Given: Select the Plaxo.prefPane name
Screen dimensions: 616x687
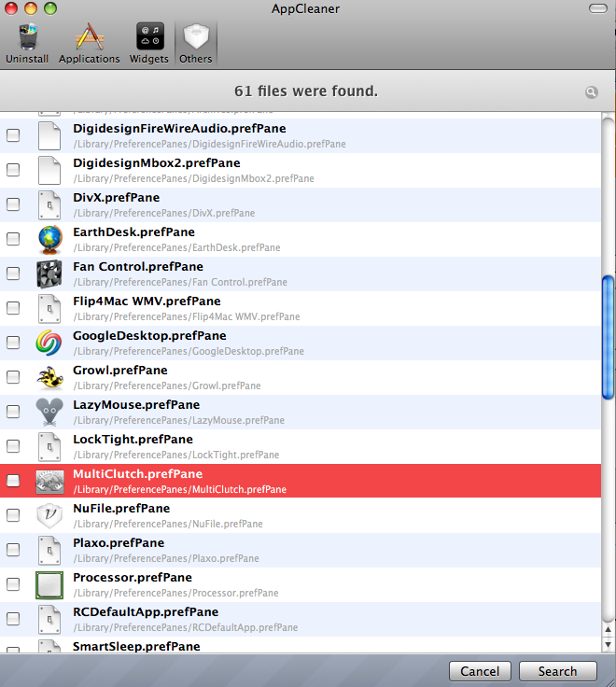Looking at the screenshot, I should pos(119,543).
